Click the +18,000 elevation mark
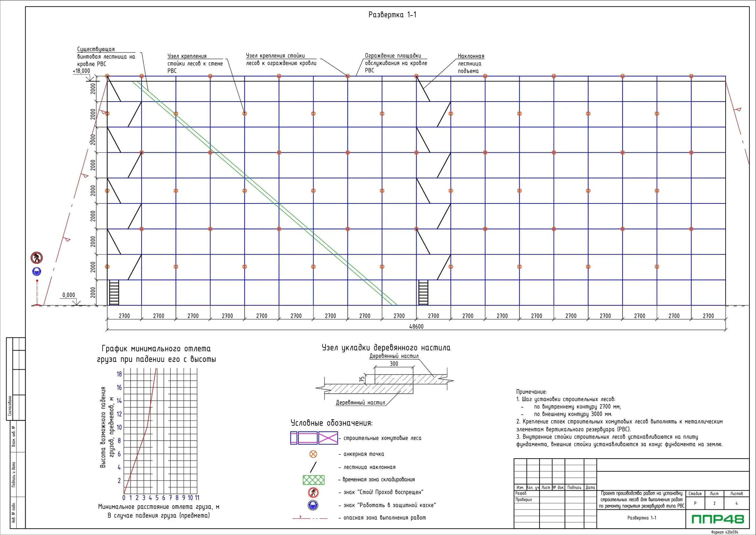The width and height of the screenshot is (756, 535). click(81, 71)
